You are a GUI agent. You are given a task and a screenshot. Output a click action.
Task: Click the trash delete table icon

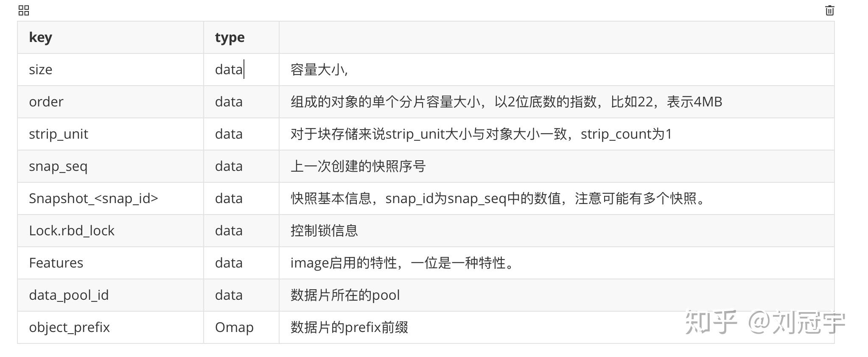(x=829, y=10)
